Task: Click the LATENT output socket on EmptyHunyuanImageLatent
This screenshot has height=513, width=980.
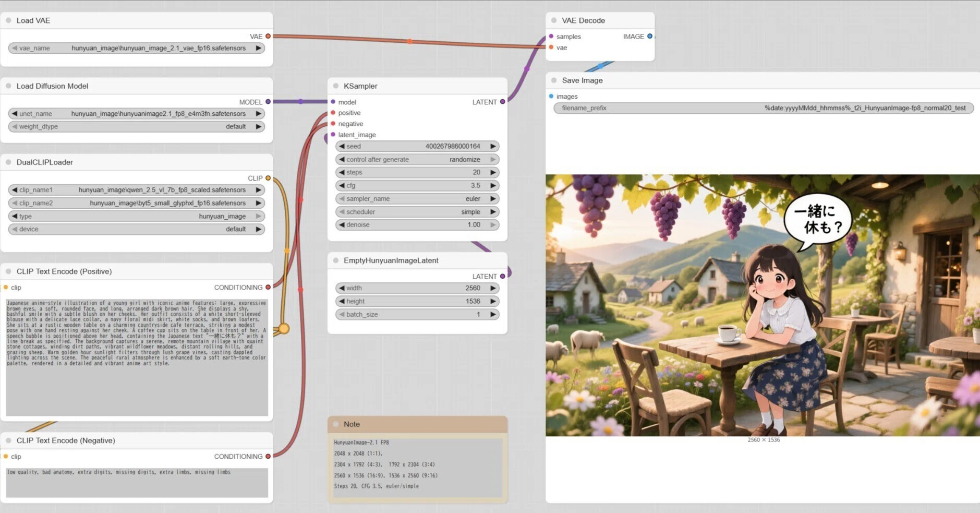Action: point(502,276)
